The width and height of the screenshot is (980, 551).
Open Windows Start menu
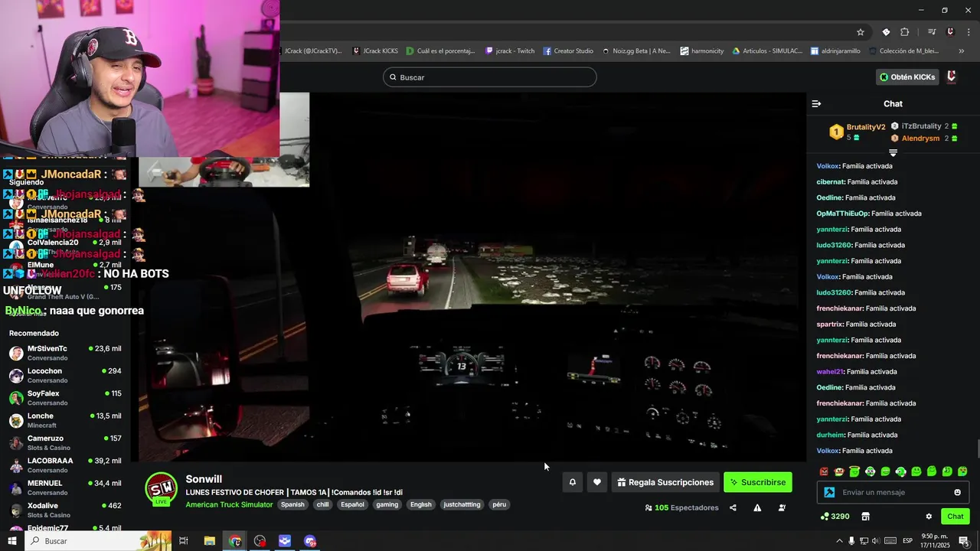point(12,541)
